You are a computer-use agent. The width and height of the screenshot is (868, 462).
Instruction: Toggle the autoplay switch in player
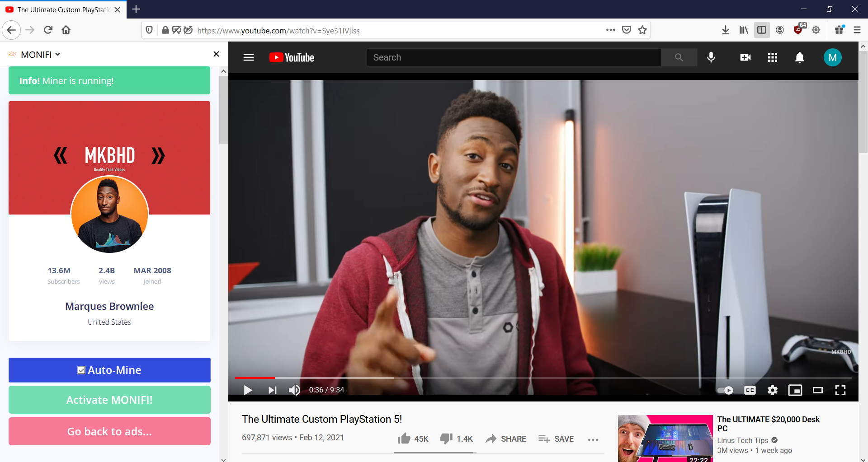coord(726,390)
